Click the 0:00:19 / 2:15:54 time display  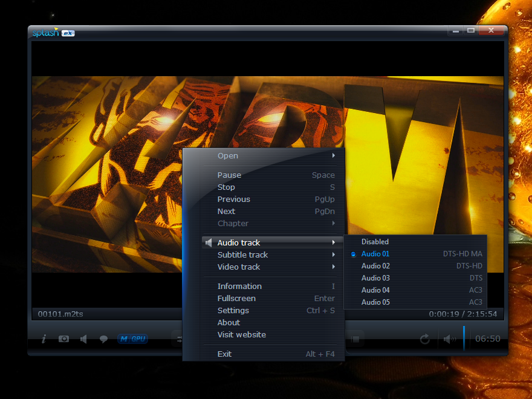click(x=463, y=314)
